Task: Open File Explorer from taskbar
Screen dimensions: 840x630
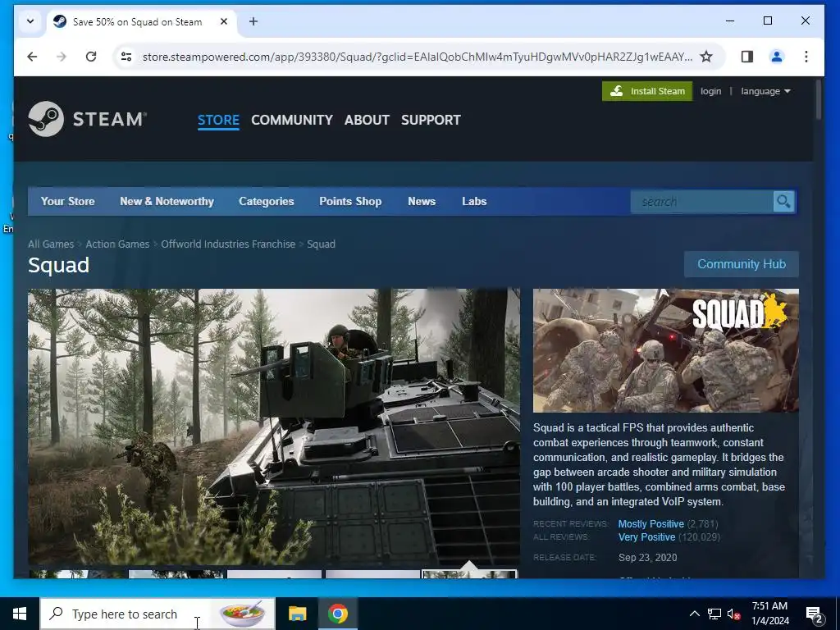Action: (x=297, y=614)
